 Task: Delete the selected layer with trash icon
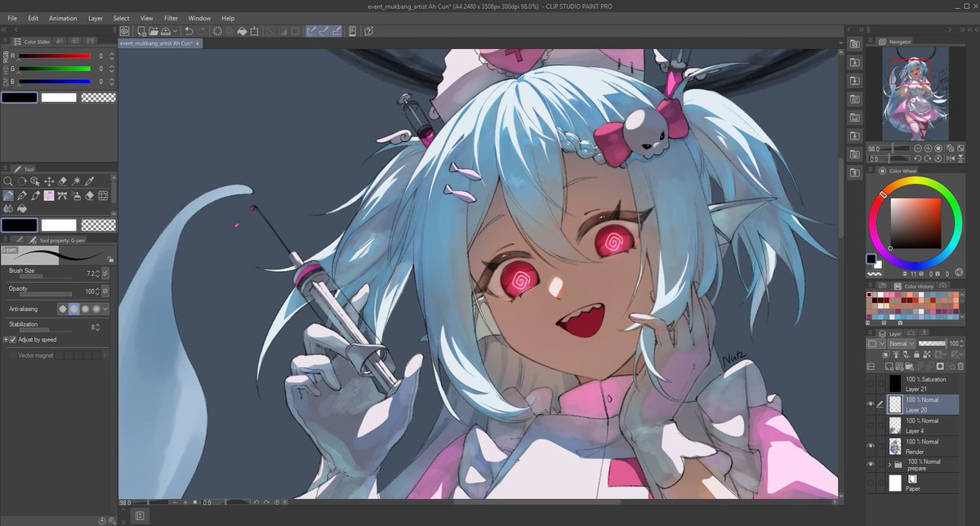[x=960, y=366]
